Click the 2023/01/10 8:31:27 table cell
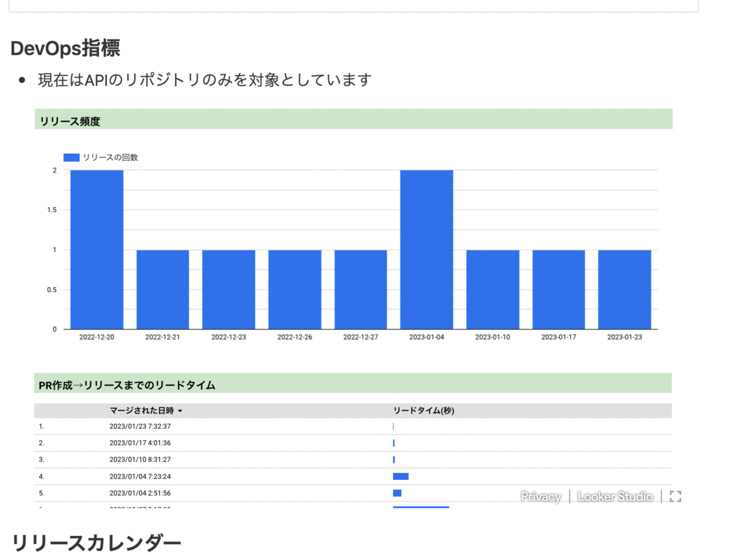The height and width of the screenshot is (553, 756). (140, 460)
